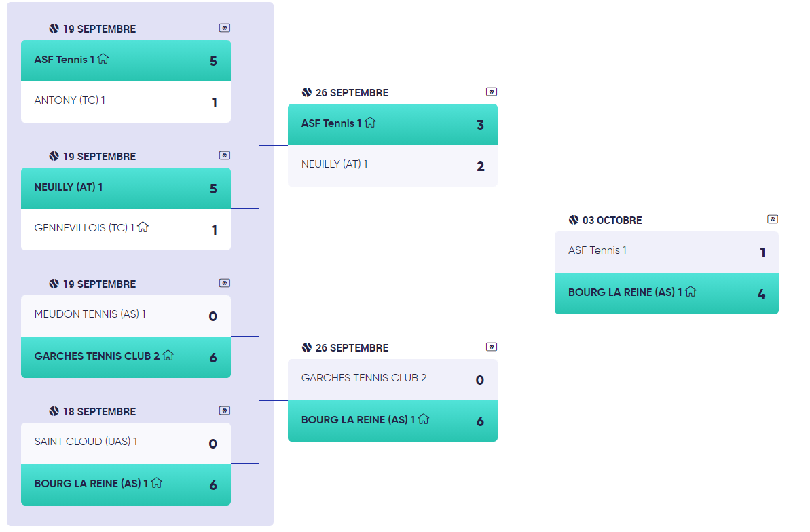Click tennis ball icon beside 03 Octobre
The image size is (810, 532).
click(x=574, y=220)
